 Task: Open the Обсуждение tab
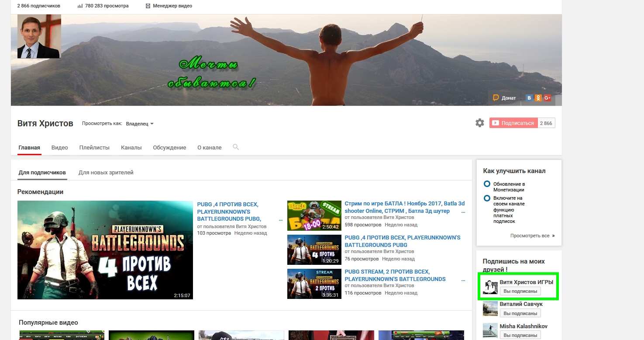(169, 148)
